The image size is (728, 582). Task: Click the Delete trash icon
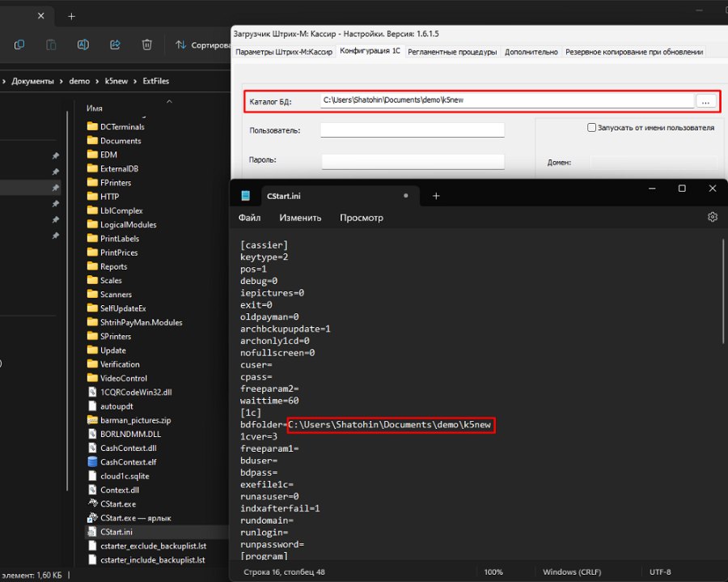pos(146,45)
